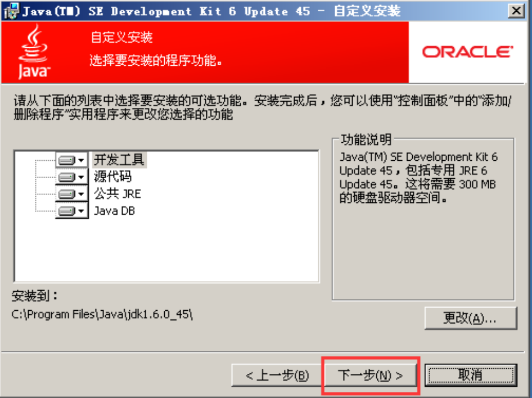Click the installer icon in title bar
This screenshot has height=398, width=532.
point(11,11)
